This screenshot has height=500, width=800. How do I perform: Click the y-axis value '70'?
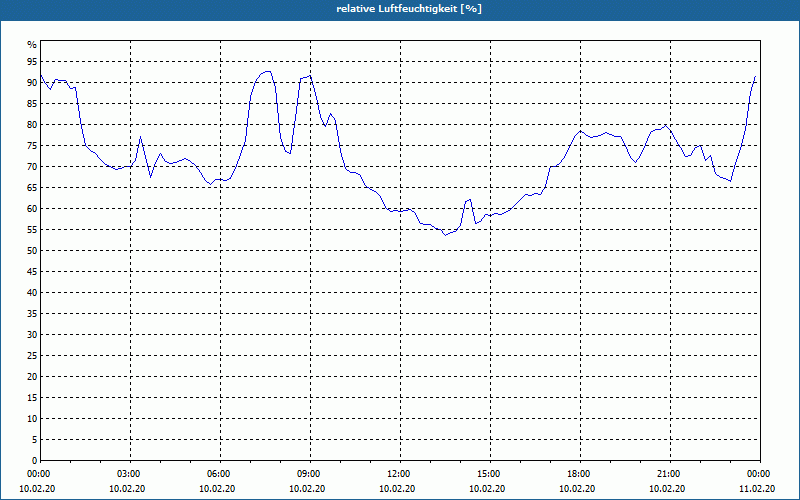pos(32,166)
